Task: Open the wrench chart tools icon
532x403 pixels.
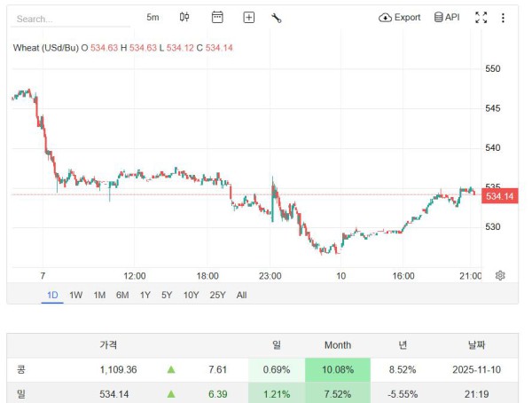Action: [x=276, y=17]
